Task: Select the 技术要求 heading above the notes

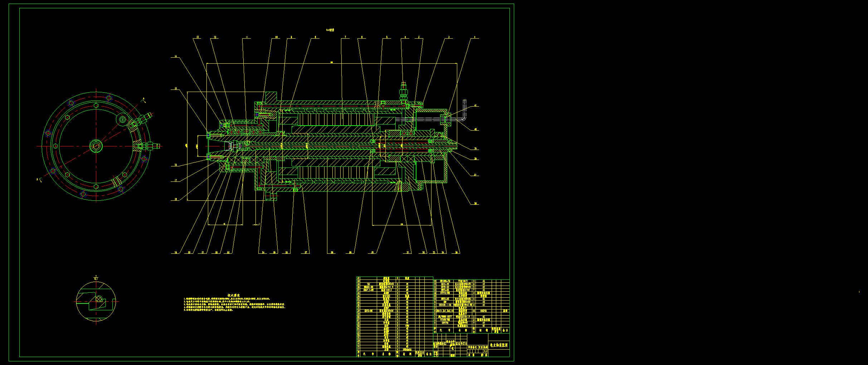Action: pos(234,295)
